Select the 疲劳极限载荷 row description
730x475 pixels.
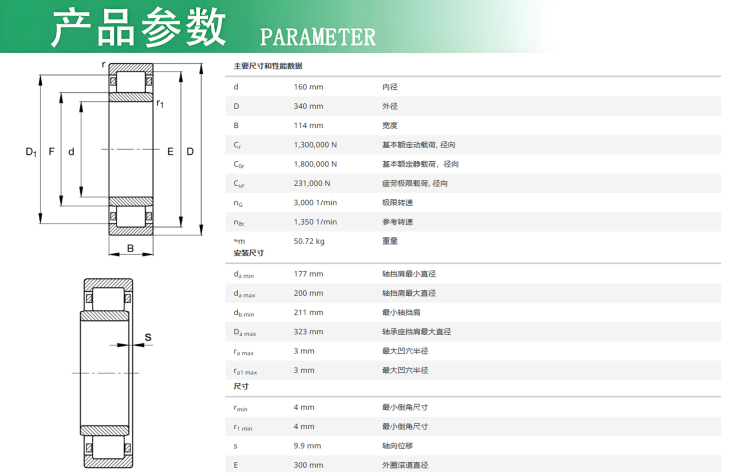414,183
